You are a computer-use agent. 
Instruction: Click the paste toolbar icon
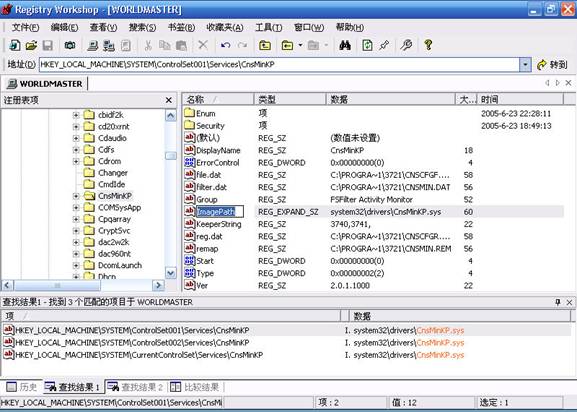(181, 45)
